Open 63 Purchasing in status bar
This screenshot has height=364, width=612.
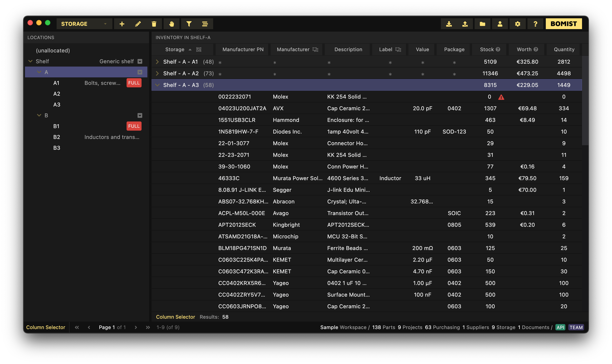click(442, 327)
